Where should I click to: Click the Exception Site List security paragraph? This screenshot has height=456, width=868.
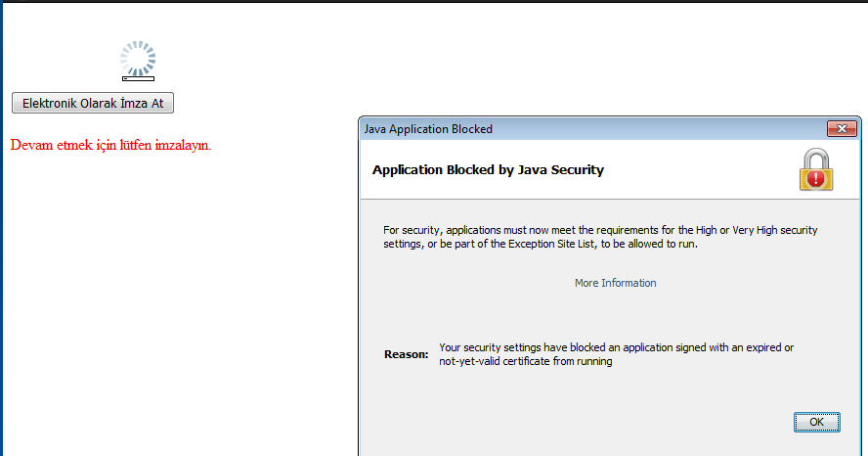(600, 237)
